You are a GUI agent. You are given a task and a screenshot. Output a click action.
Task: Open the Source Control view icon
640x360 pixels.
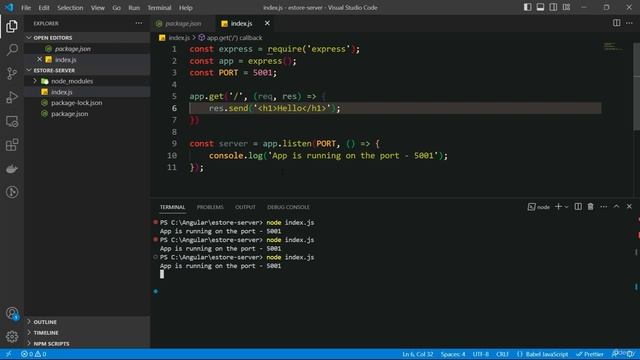[x=12, y=73]
